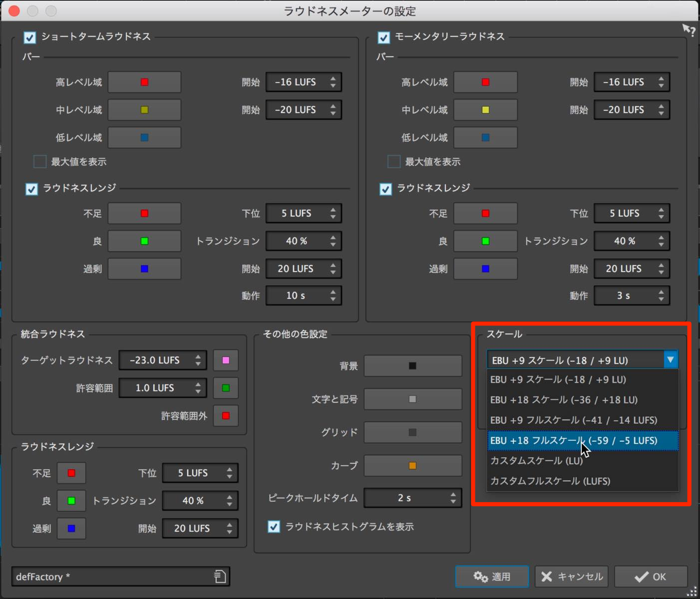This screenshot has height=599, width=700.
Task: Enable 最大値を表示 in momentary section
Action: tap(394, 162)
